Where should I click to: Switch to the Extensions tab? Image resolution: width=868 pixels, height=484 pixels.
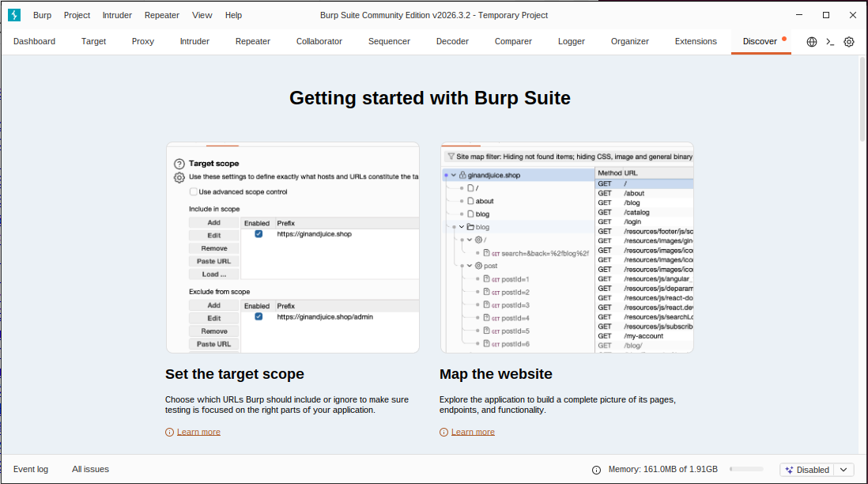pyautogui.click(x=696, y=42)
